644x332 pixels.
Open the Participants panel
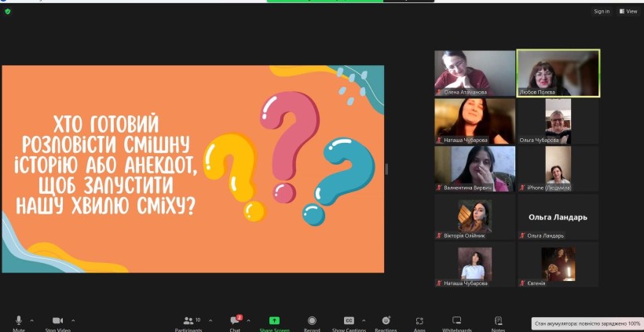click(x=188, y=323)
